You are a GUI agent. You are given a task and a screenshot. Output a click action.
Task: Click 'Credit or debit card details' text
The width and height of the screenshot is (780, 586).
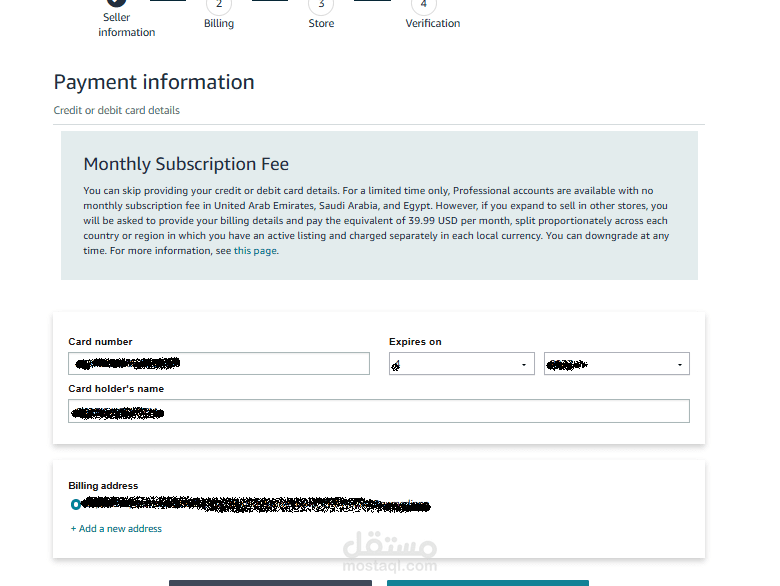click(116, 110)
